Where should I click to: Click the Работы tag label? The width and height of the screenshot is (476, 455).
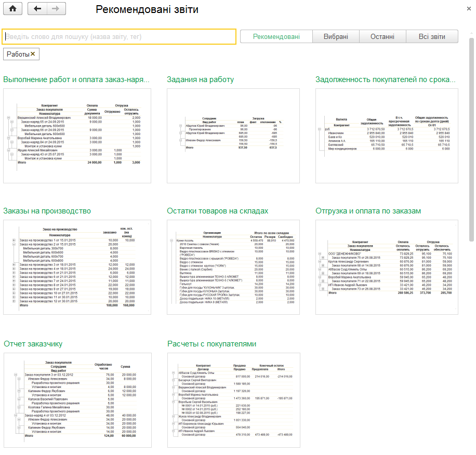point(18,55)
